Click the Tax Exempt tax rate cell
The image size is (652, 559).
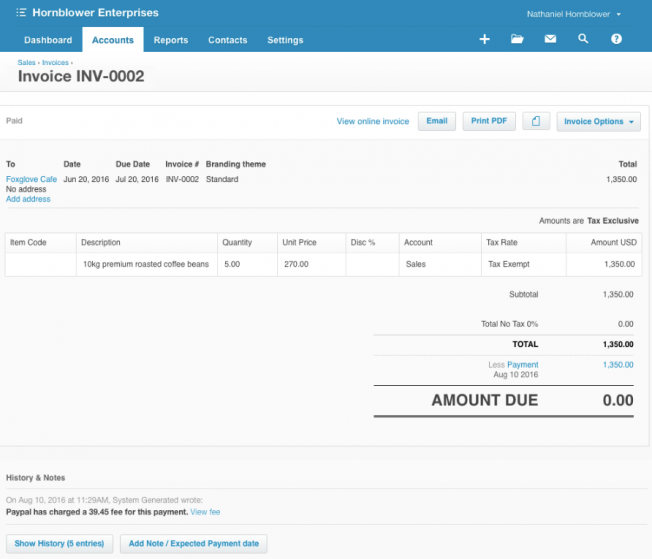tap(524, 264)
